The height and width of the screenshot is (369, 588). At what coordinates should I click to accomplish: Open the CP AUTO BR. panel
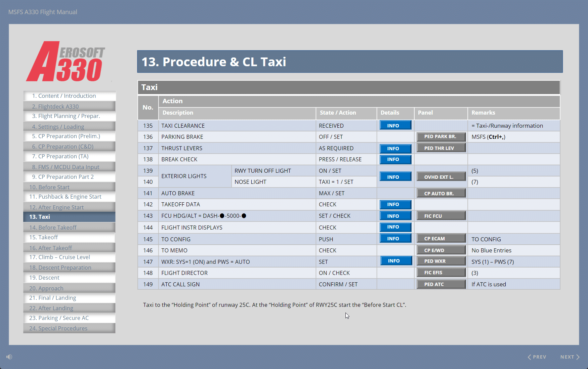[x=441, y=193]
